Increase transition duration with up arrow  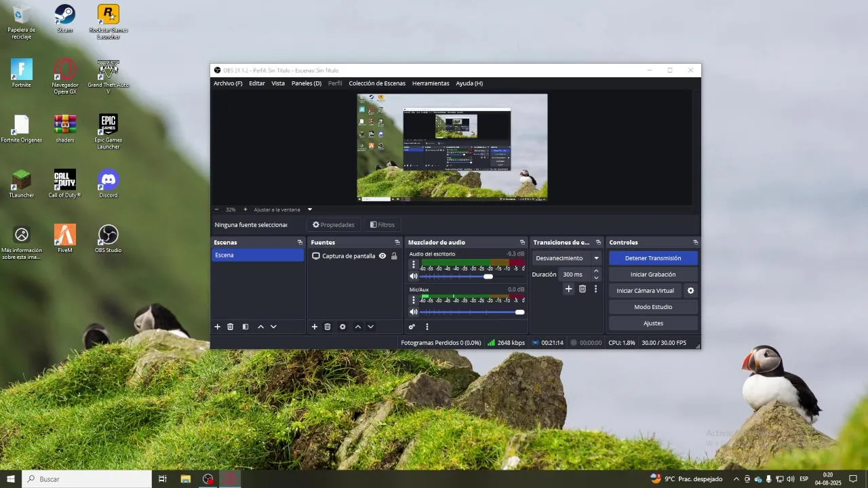pyautogui.click(x=596, y=271)
